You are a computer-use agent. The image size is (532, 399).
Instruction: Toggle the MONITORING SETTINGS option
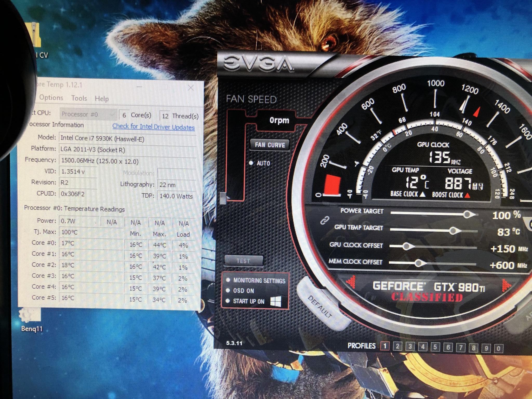(x=228, y=280)
